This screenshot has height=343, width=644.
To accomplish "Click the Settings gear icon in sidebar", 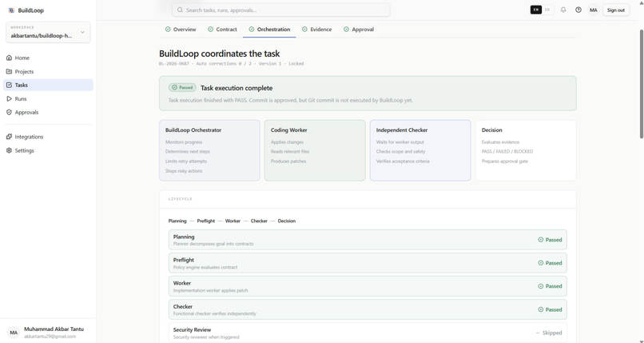I will [x=9, y=150].
